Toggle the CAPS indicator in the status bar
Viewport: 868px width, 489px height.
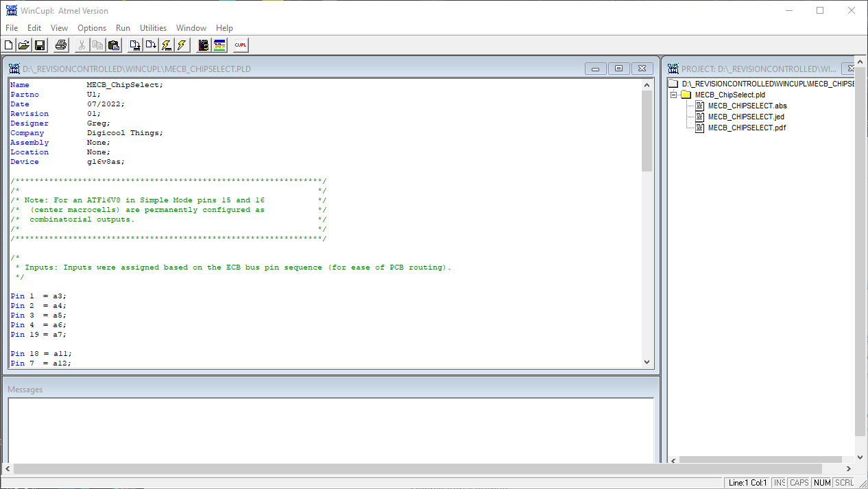799,482
